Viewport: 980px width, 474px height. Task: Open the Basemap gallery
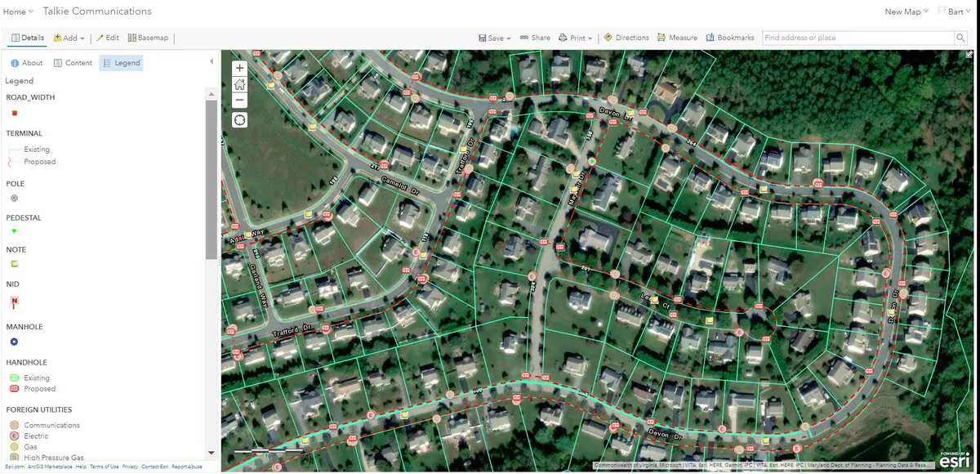149,38
